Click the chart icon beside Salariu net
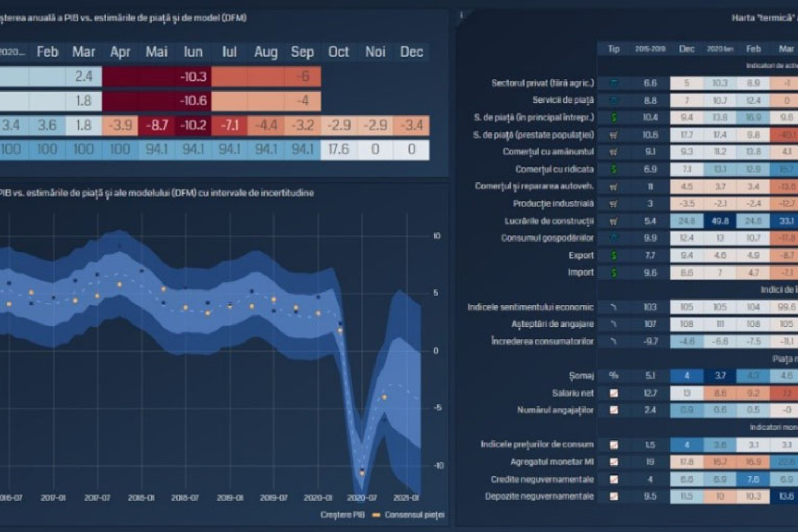This screenshot has height=532, width=798. (x=613, y=393)
